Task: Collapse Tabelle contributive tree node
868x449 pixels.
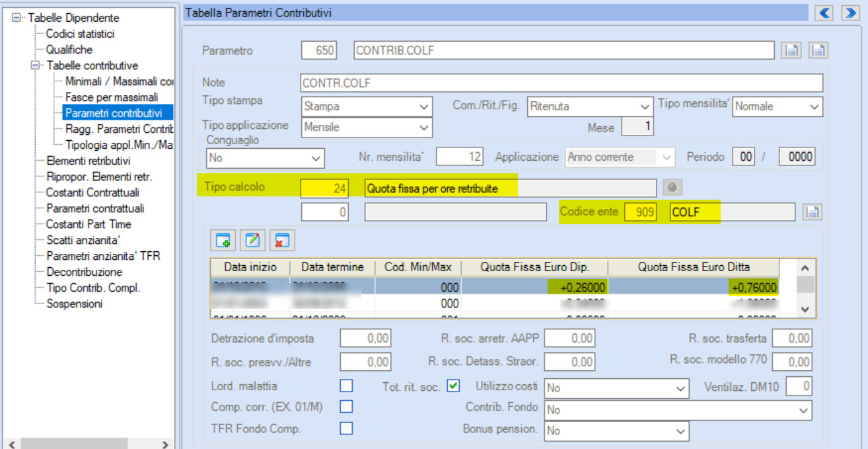Action: [34, 65]
